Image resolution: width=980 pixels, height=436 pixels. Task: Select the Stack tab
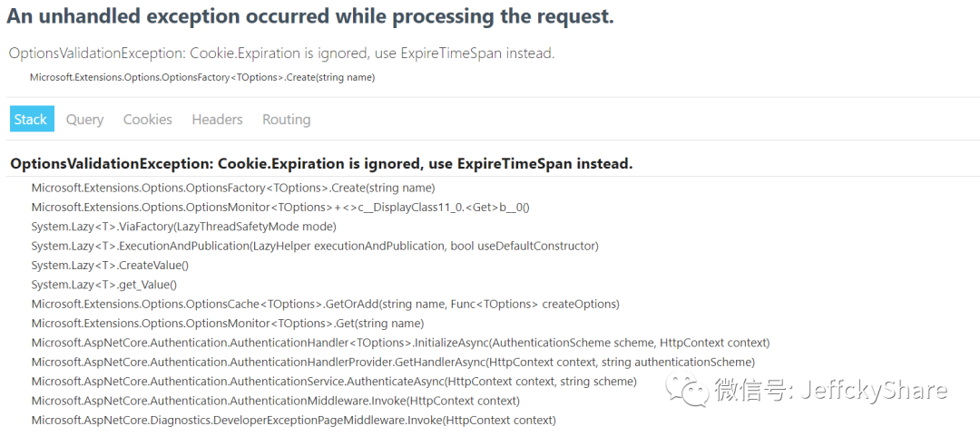point(32,119)
